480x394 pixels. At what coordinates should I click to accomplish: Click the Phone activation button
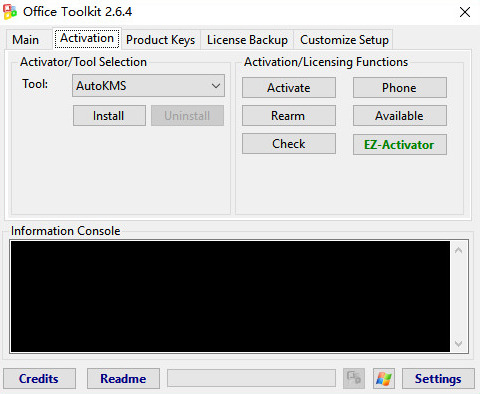coord(400,88)
